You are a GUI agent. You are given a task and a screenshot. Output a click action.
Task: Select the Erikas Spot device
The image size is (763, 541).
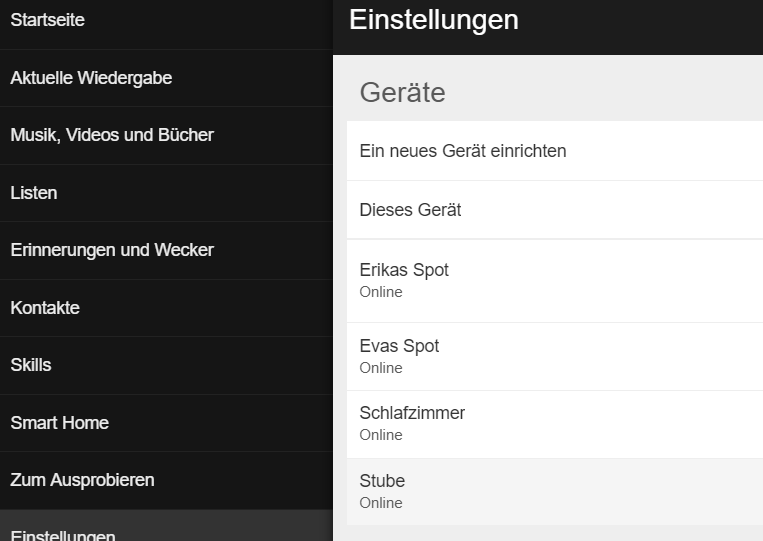coord(404,270)
